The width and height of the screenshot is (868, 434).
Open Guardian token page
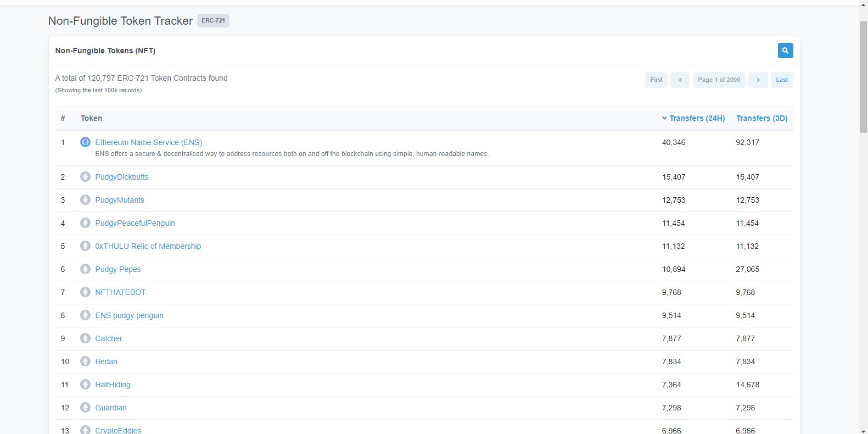pos(111,408)
